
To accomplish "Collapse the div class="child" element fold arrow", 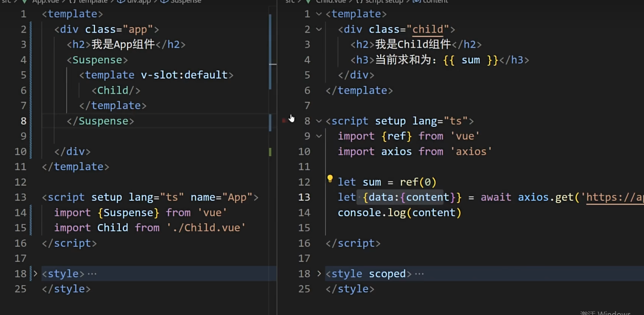I will click(319, 29).
